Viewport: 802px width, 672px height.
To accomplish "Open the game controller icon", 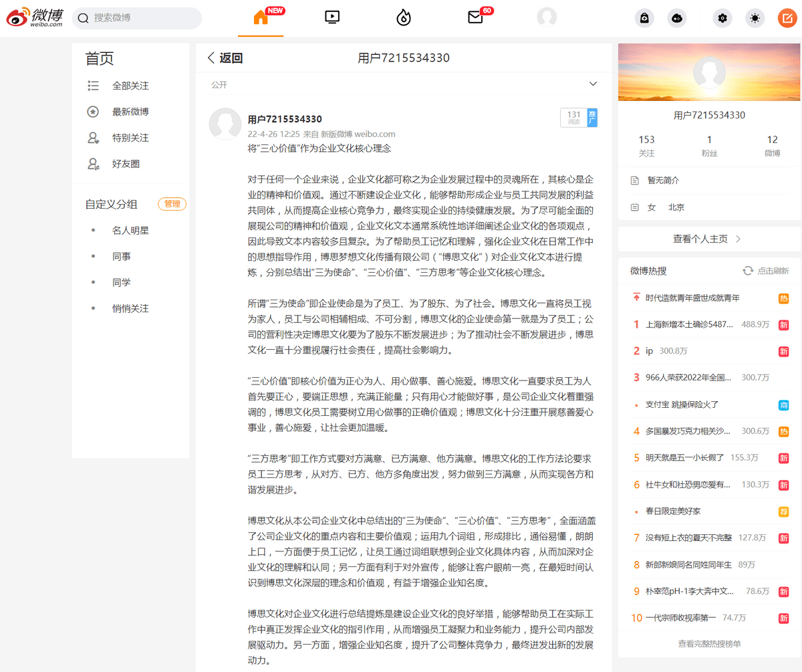I will (677, 18).
